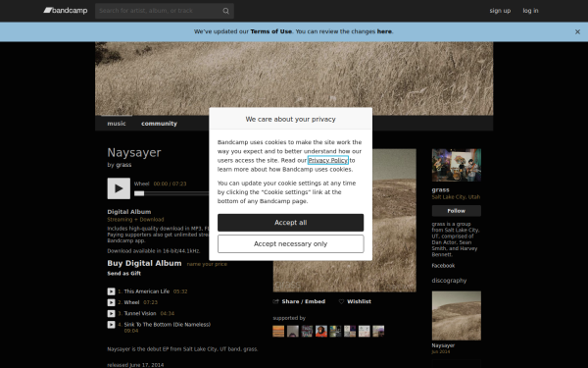Click Send as Gift
Image resolution: width=588 pixels, height=368 pixels.
(x=124, y=274)
